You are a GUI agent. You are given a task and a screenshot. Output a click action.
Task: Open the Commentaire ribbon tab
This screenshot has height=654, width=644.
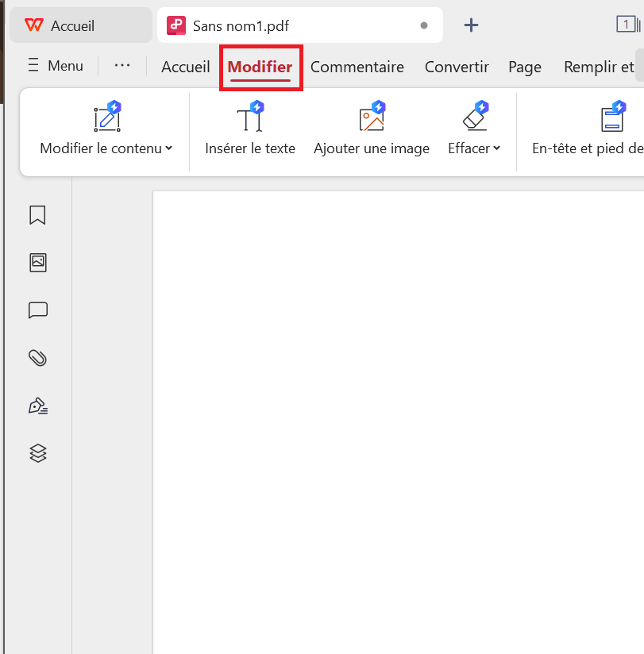point(357,67)
